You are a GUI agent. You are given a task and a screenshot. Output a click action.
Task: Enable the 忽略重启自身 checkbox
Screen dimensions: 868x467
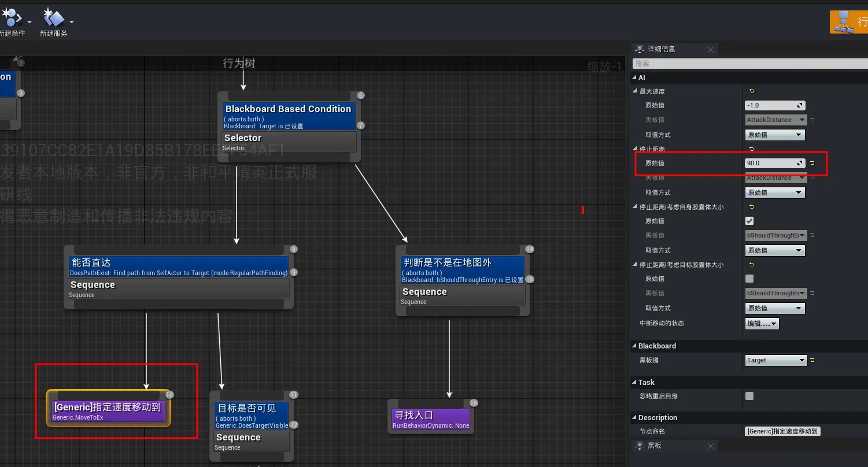pos(749,396)
